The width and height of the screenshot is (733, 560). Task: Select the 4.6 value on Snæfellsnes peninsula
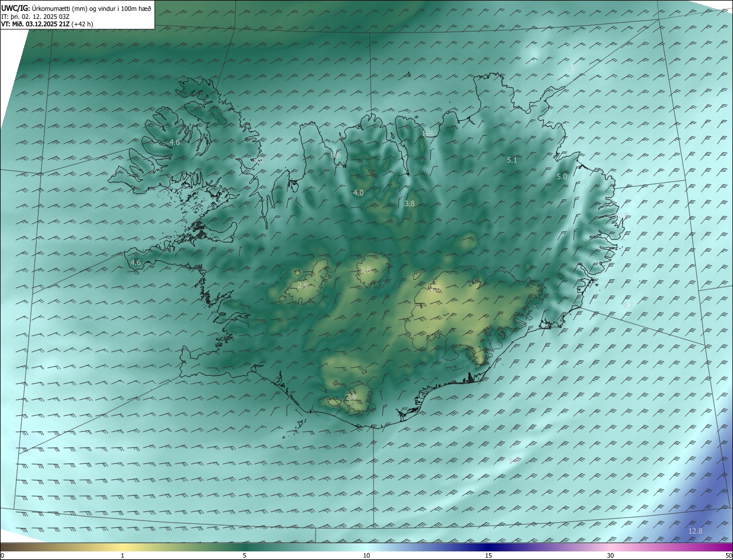coord(136,263)
